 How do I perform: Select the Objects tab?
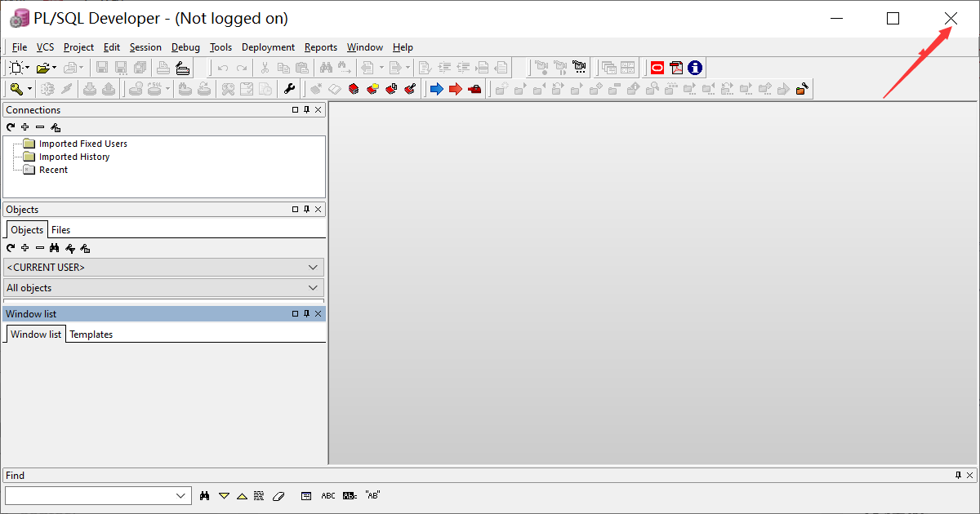coord(27,230)
